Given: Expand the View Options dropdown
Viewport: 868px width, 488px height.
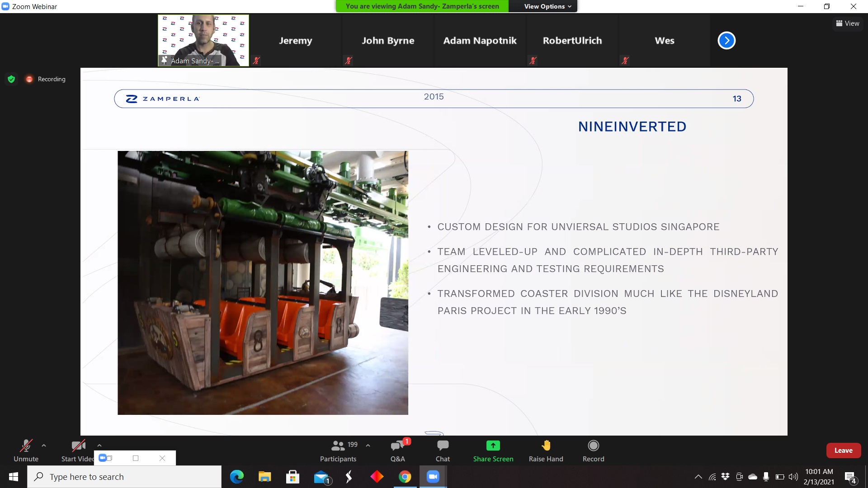Looking at the screenshot, I should pos(547,6).
